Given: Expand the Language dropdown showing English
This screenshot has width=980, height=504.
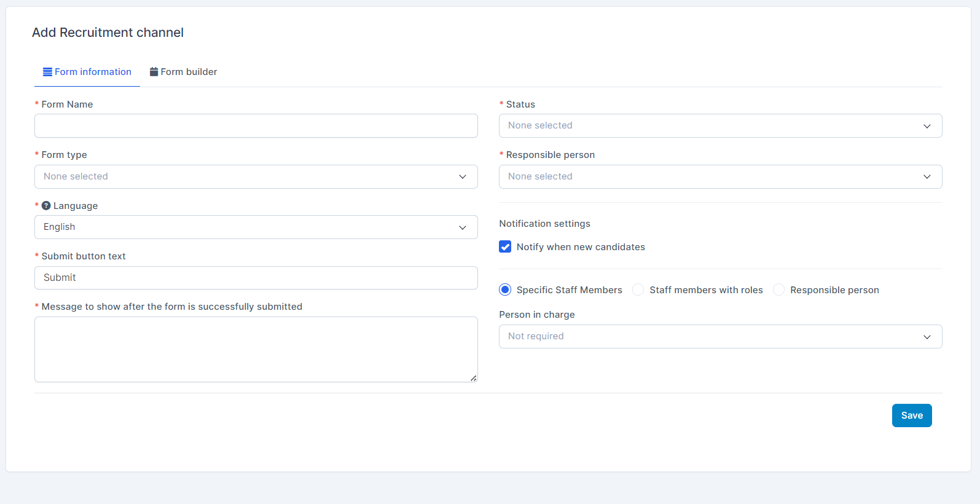Looking at the screenshot, I should coord(256,227).
